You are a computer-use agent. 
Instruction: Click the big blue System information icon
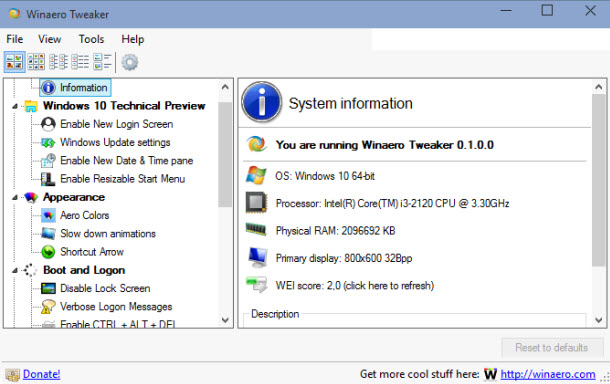262,102
